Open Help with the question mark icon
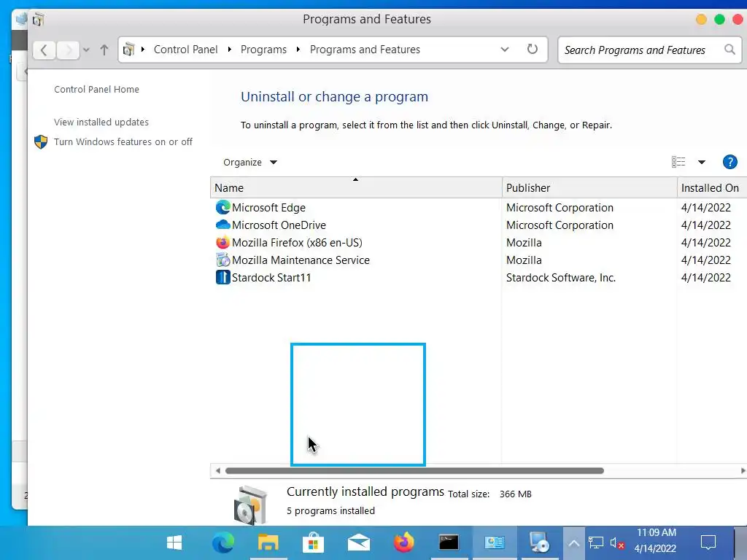 729,162
